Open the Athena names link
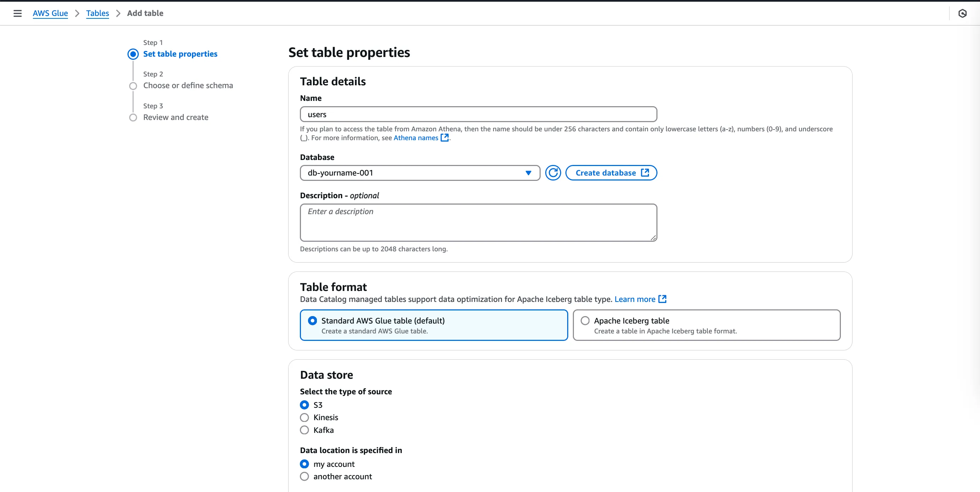This screenshot has width=980, height=492. pos(416,138)
